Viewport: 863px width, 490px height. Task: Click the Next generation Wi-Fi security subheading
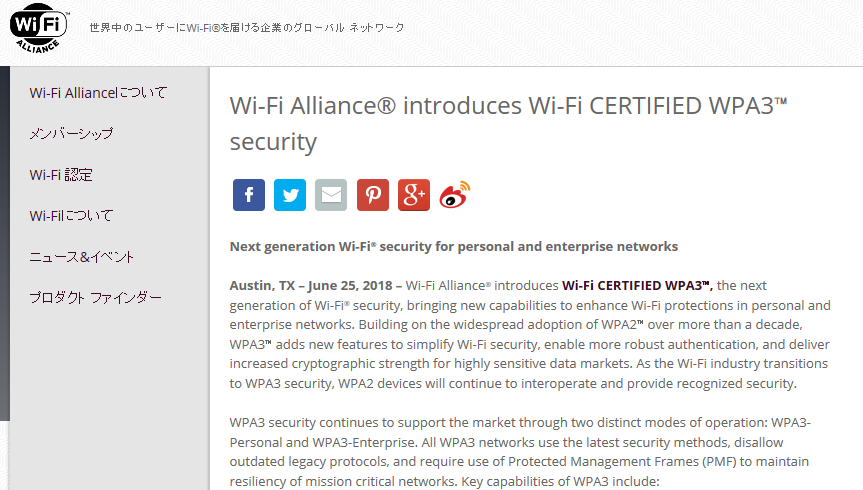click(x=454, y=247)
